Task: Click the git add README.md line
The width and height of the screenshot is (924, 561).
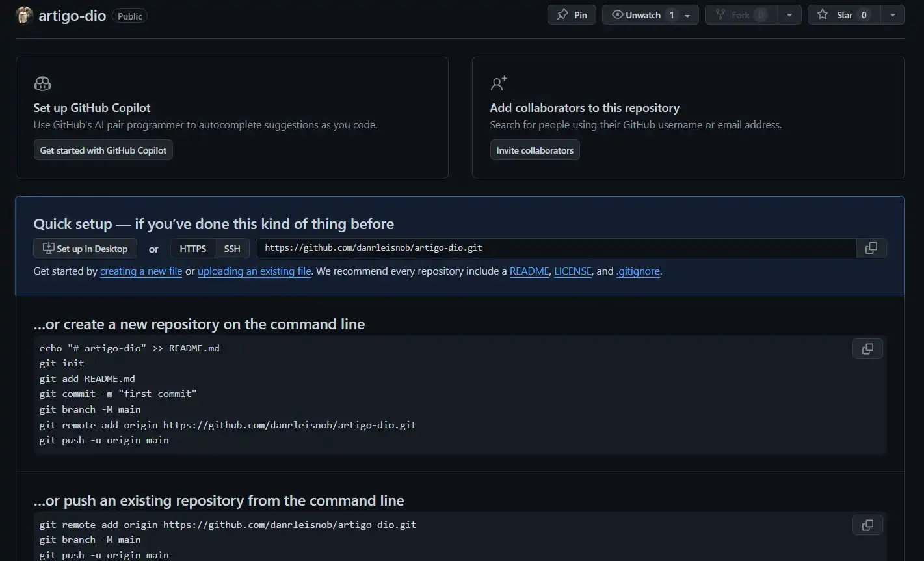Action: pyautogui.click(x=87, y=379)
